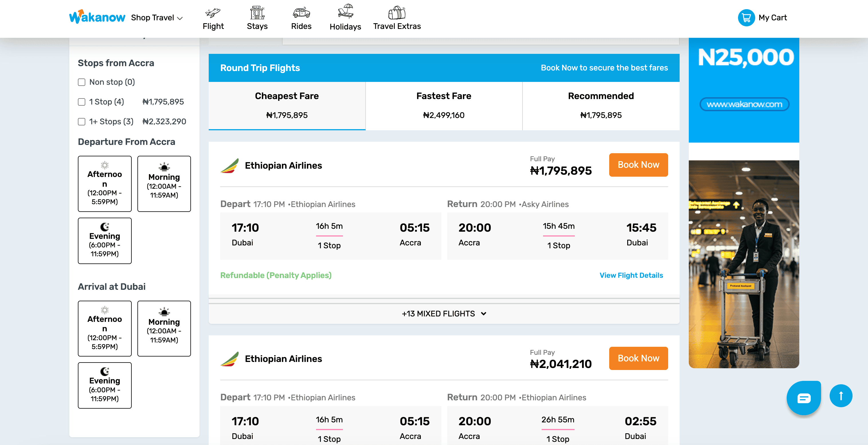Image resolution: width=868 pixels, height=445 pixels.
Task: Select Evening arrival at Dubai
Action: (x=104, y=385)
